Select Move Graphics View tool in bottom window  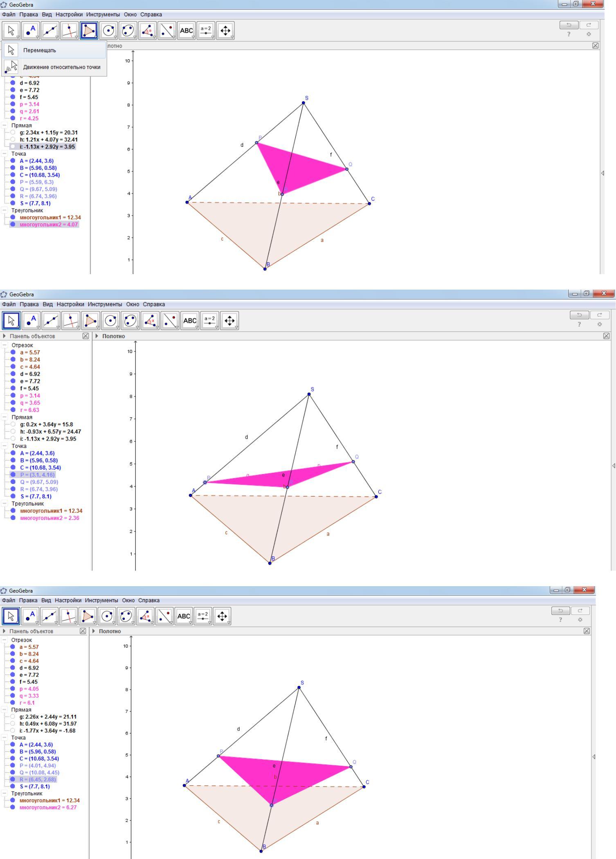point(222,616)
